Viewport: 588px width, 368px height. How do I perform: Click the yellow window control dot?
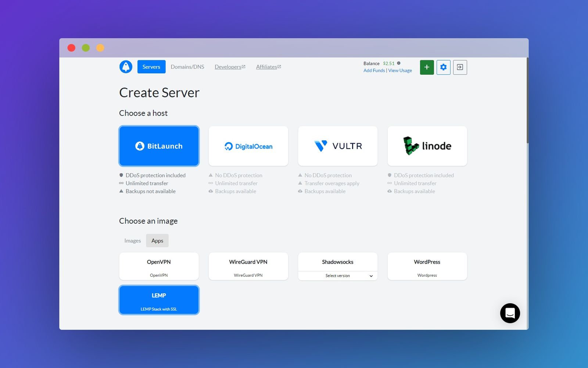100,47
